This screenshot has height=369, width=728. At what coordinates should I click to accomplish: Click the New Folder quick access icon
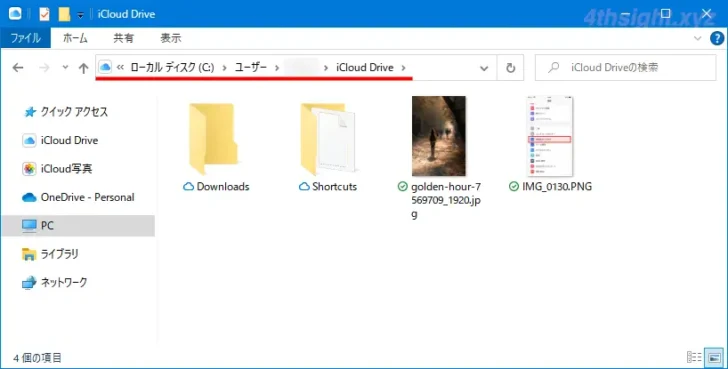coord(64,14)
